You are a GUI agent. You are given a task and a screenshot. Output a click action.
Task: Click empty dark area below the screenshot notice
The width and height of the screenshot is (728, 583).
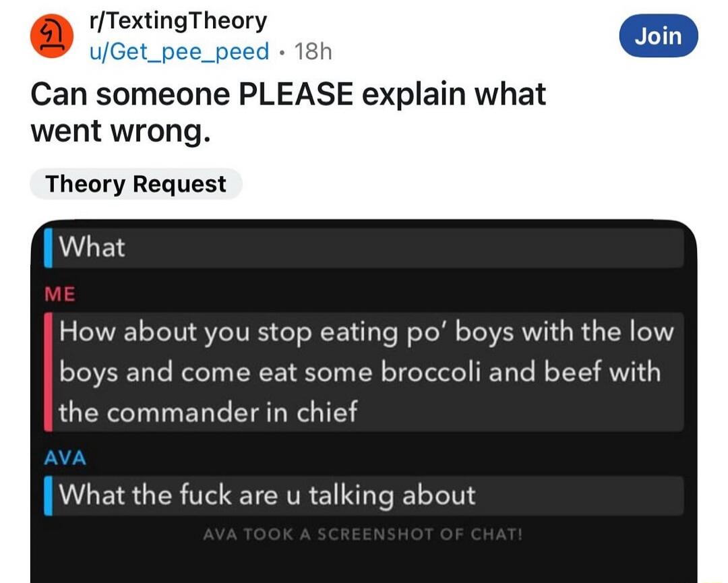[363, 564]
